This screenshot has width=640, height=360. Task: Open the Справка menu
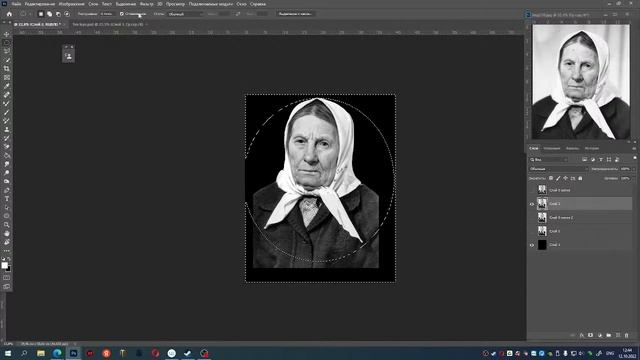258,4
